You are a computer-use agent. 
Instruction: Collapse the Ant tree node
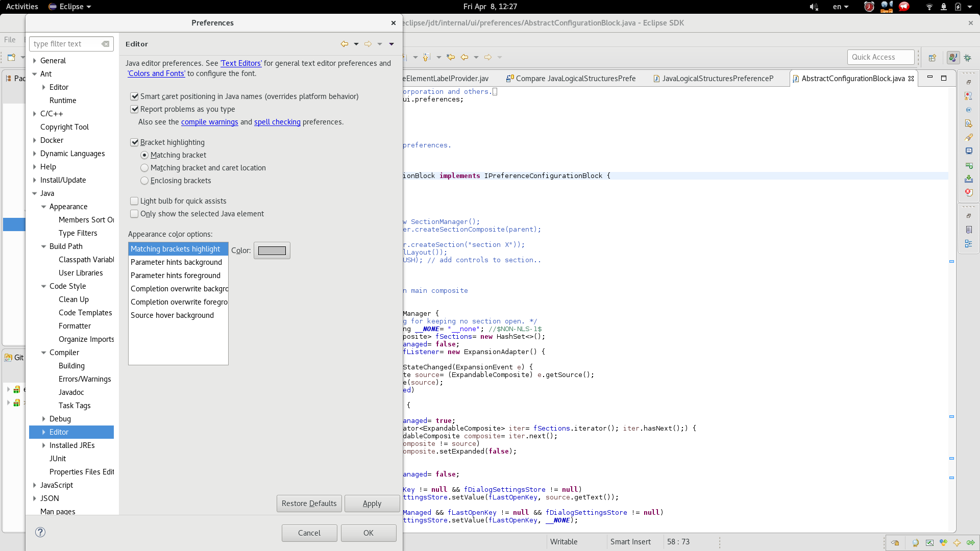[35, 74]
